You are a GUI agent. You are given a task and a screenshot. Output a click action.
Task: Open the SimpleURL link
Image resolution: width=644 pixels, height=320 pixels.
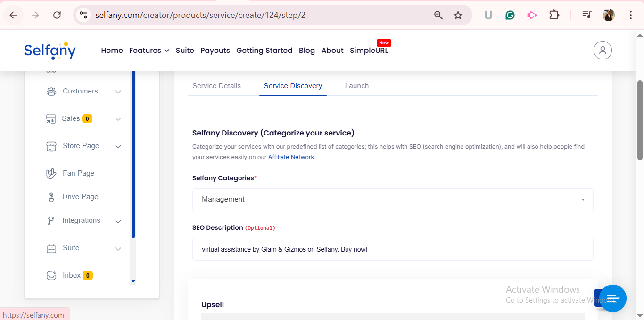369,51
